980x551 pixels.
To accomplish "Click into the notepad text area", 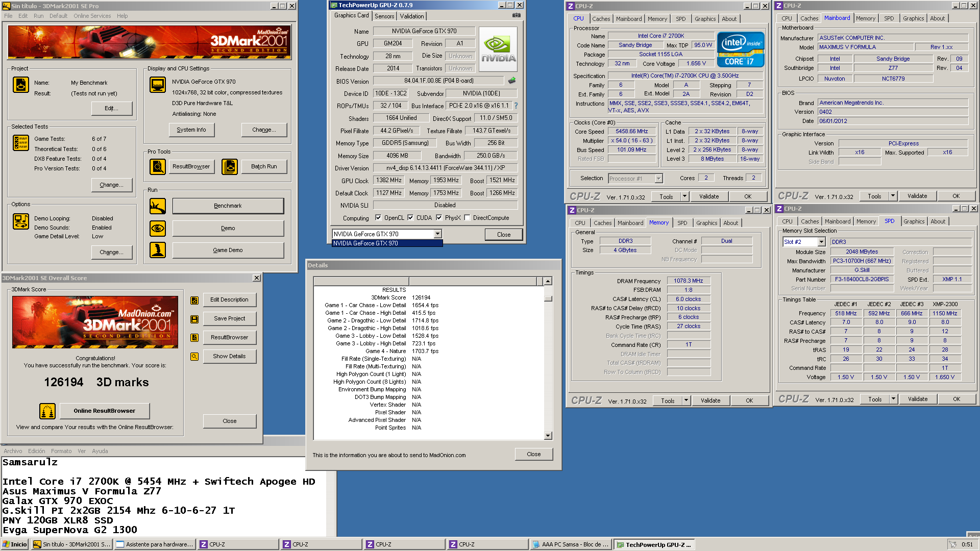I will pos(163,496).
